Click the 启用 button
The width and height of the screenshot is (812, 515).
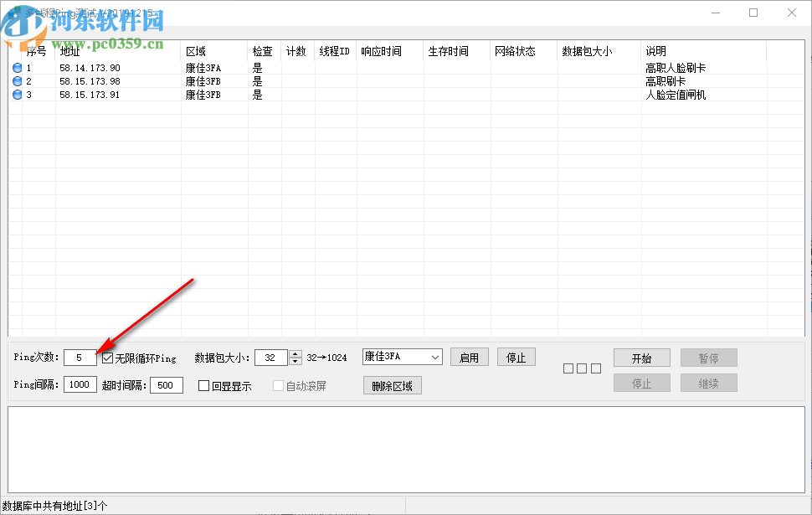coord(470,357)
